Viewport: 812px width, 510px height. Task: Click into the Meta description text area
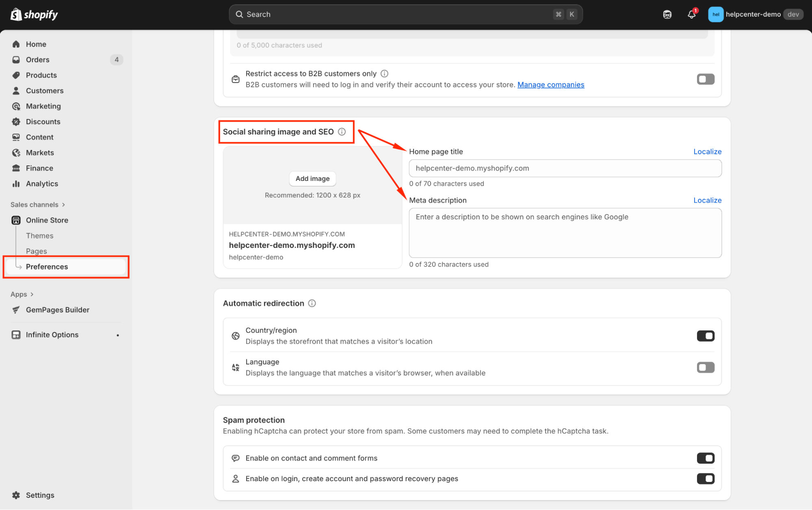pos(565,233)
